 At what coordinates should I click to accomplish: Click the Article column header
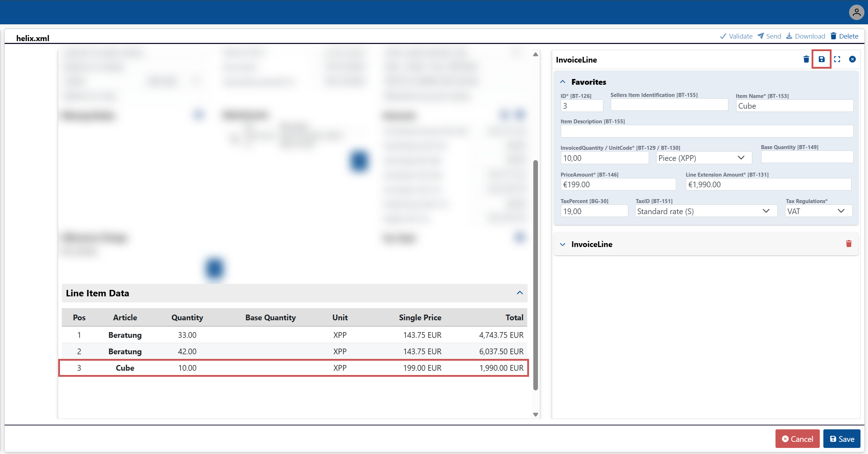[x=125, y=317]
